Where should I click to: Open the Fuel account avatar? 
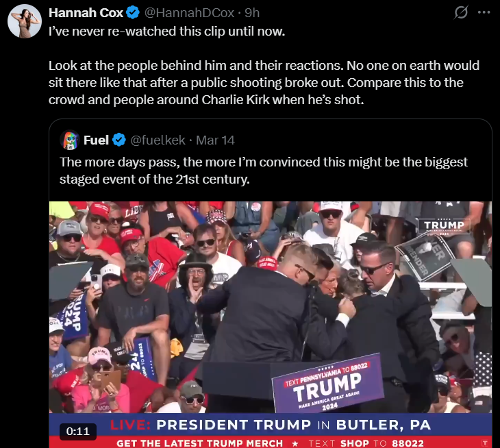pos(70,140)
